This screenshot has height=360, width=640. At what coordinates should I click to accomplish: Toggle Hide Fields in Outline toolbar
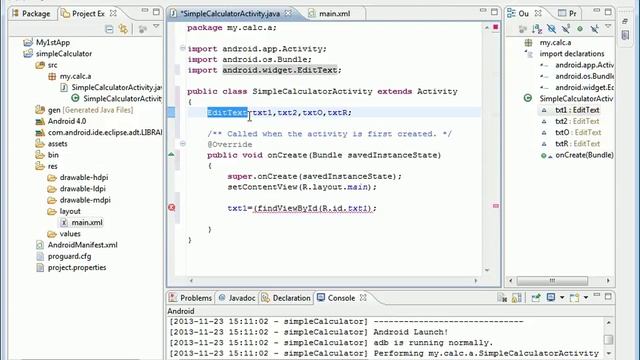pos(551,29)
